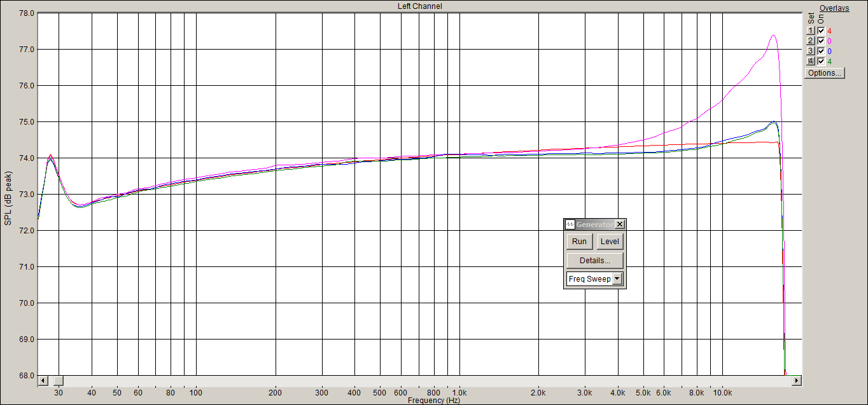The height and width of the screenshot is (405, 868).
Task: Expand the Freq Sweep signal dropdown
Action: pos(617,279)
